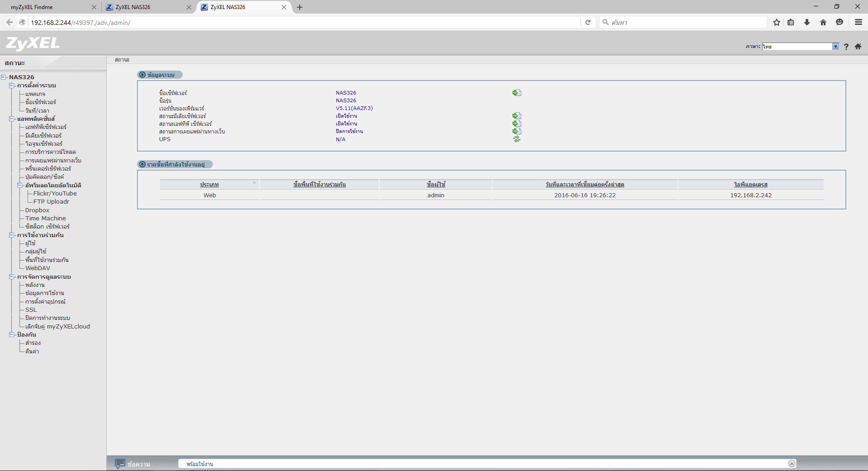Collapse the ป้องกัน tree node
Screen dimensions: 868x471
pyautogui.click(x=12, y=335)
